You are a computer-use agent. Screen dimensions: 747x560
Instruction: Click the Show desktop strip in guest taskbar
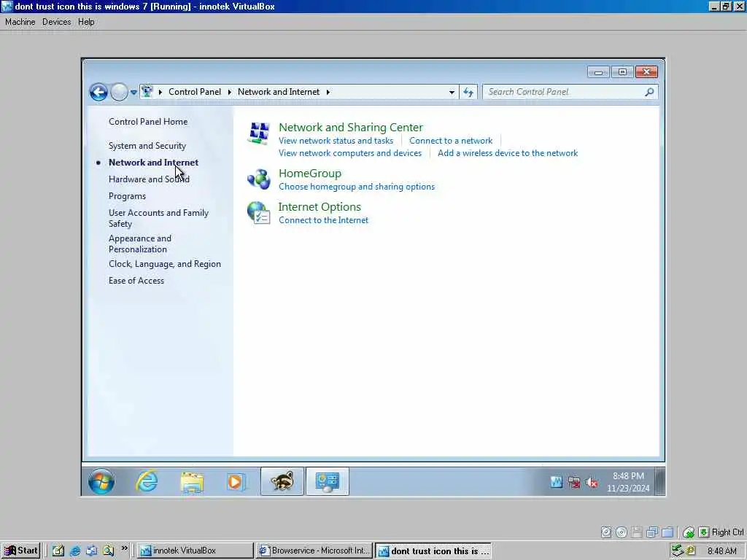click(x=659, y=481)
